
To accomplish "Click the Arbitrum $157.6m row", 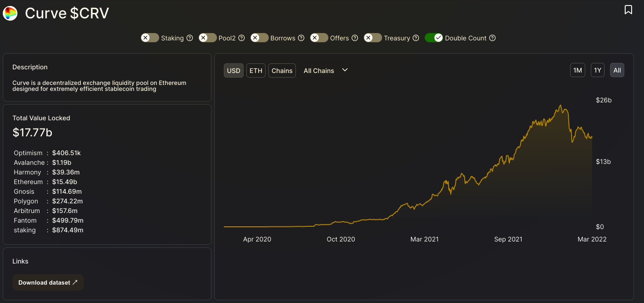I will (x=46, y=211).
